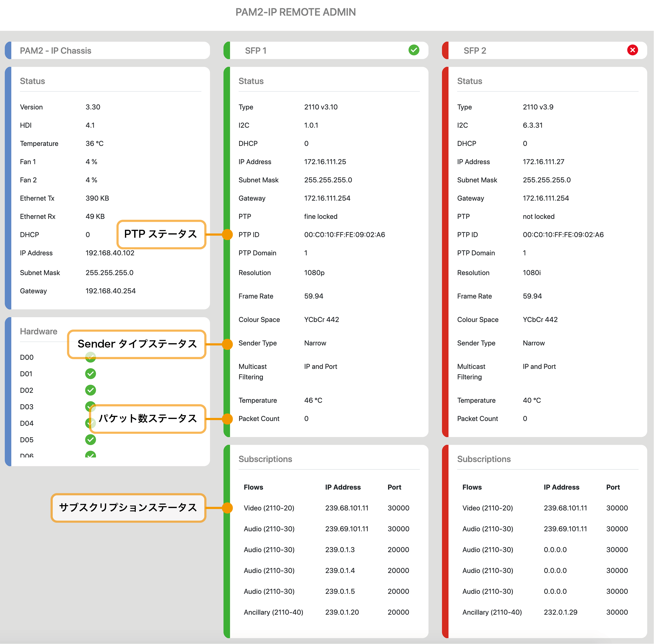Click SFP 2 Flows column header
654x644 pixels.
[x=472, y=487]
